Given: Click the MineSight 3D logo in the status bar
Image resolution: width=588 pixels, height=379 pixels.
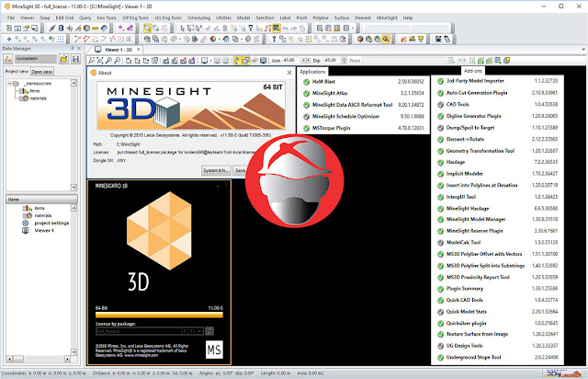Looking at the screenshot, I should (563, 373).
